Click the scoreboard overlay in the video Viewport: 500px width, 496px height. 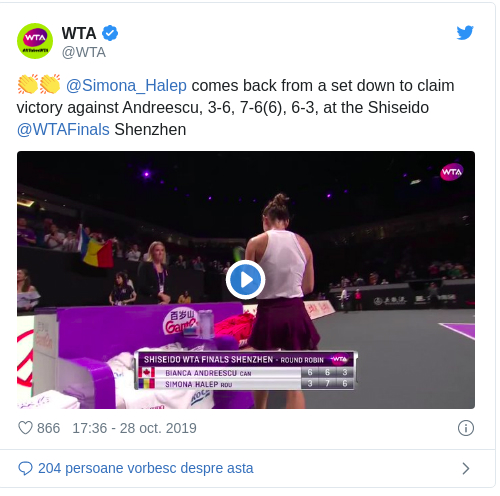[246, 371]
